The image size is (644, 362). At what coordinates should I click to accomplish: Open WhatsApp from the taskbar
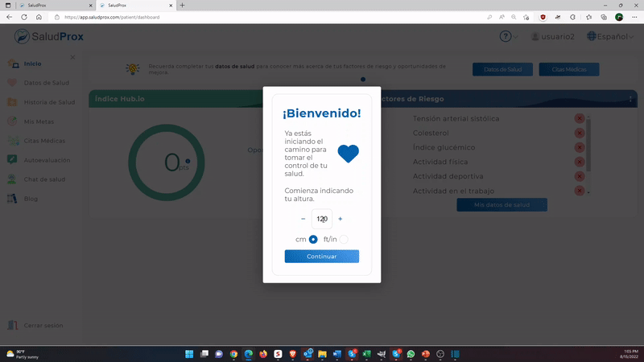point(411,354)
